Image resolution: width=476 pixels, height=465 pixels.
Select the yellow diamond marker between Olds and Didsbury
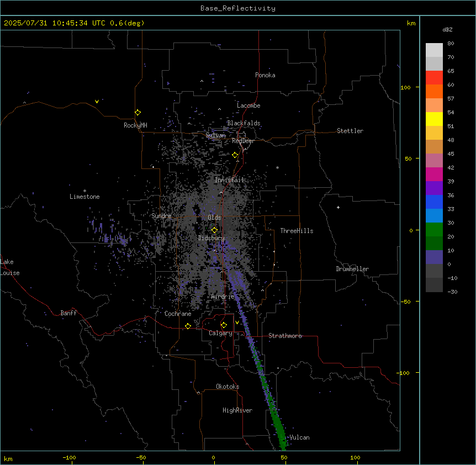pyautogui.click(x=214, y=230)
